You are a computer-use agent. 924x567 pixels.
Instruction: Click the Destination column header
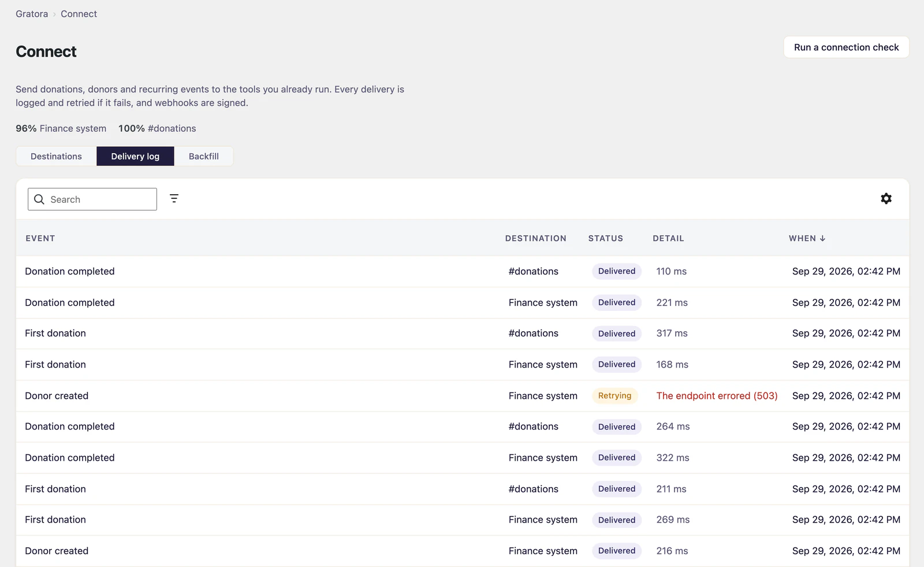(535, 238)
